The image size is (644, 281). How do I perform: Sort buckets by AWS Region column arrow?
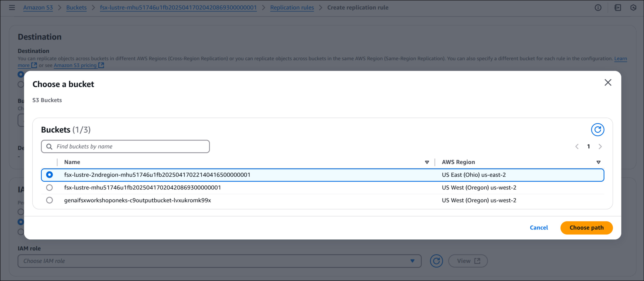coord(598,162)
